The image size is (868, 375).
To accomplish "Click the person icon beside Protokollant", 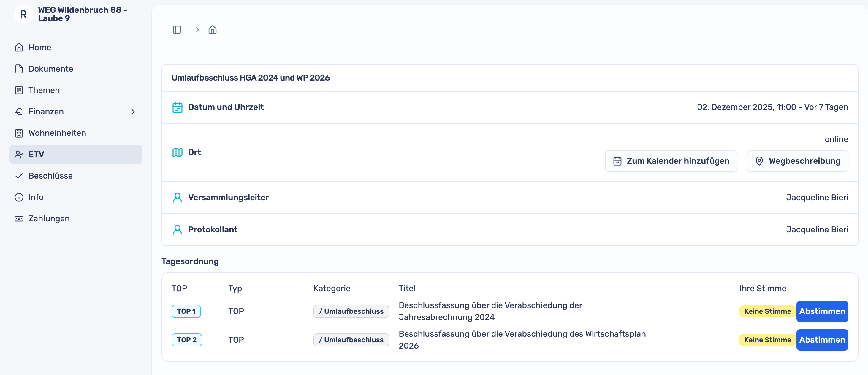I will point(178,230).
